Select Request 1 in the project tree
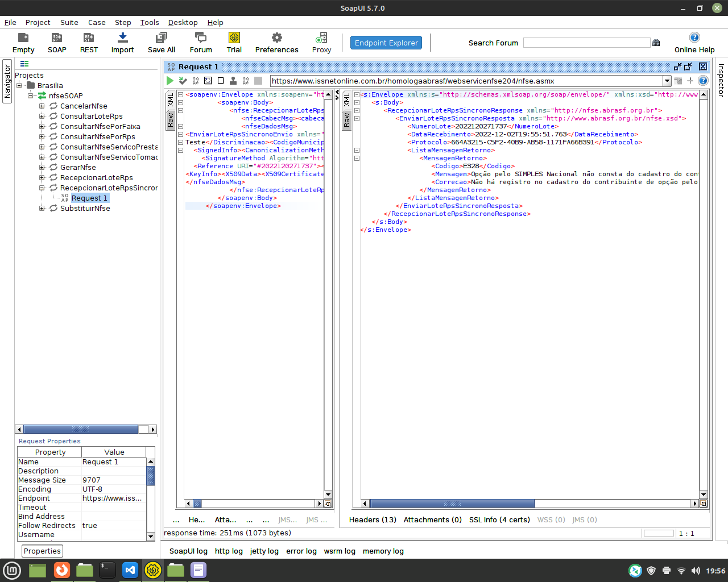Image resolution: width=728 pixels, height=582 pixels. pos(89,198)
